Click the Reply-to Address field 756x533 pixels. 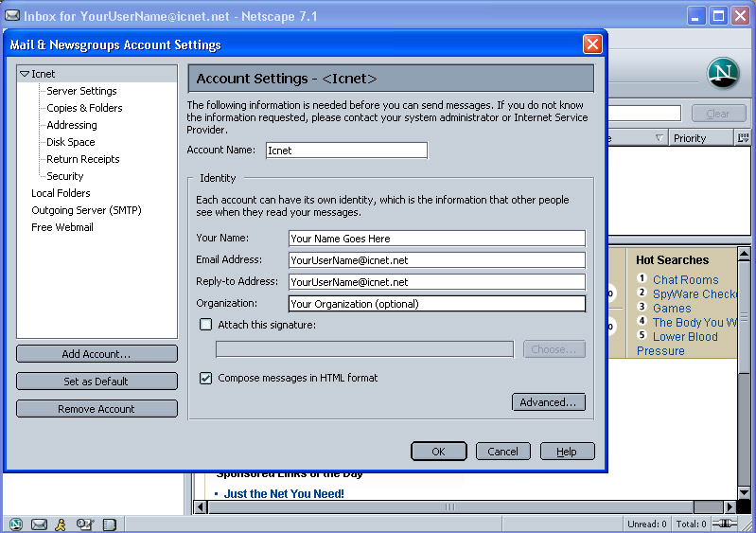pyautogui.click(x=437, y=282)
